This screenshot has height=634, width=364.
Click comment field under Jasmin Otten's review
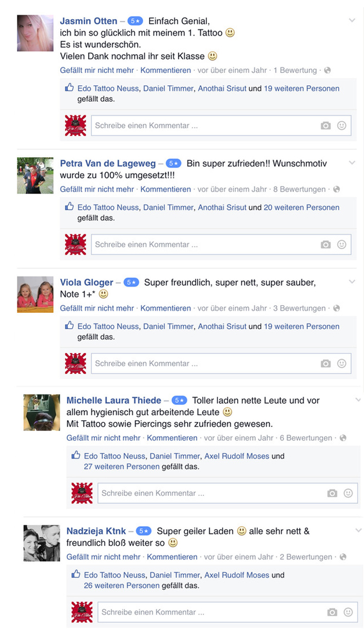[x=221, y=125]
